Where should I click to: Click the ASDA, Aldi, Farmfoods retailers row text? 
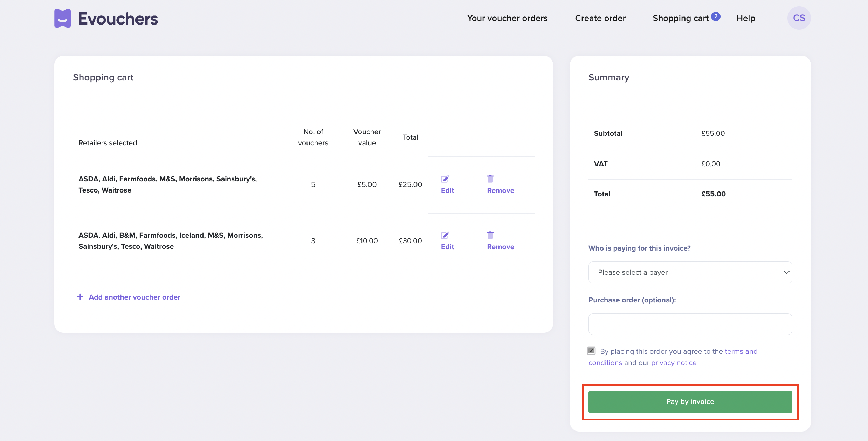pyautogui.click(x=168, y=184)
